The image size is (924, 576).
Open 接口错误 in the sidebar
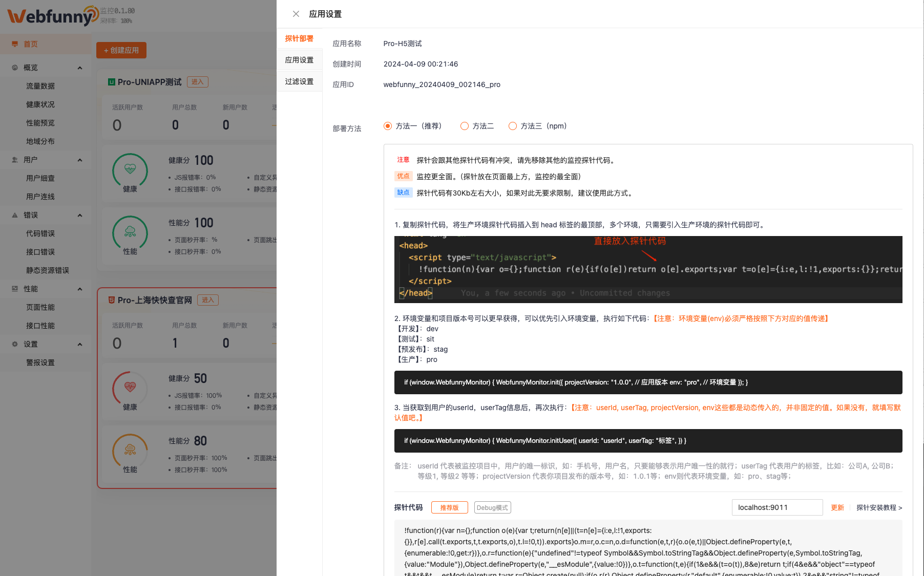point(40,252)
